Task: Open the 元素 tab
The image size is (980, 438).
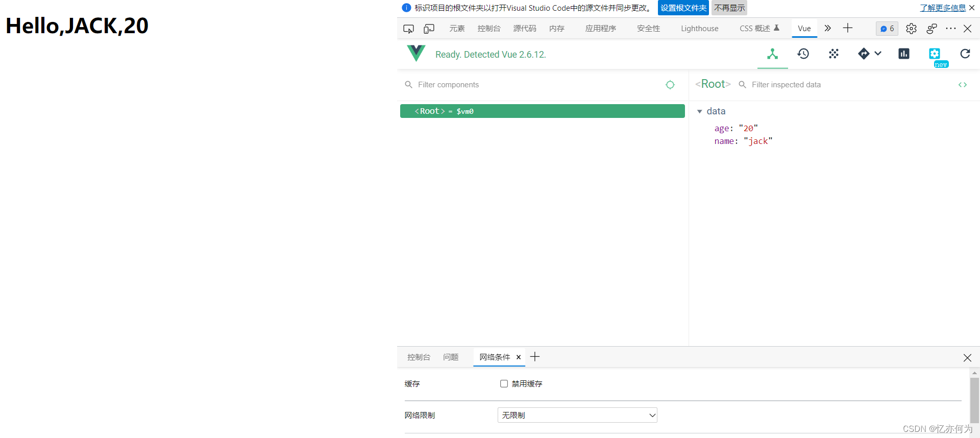Action: (x=457, y=29)
